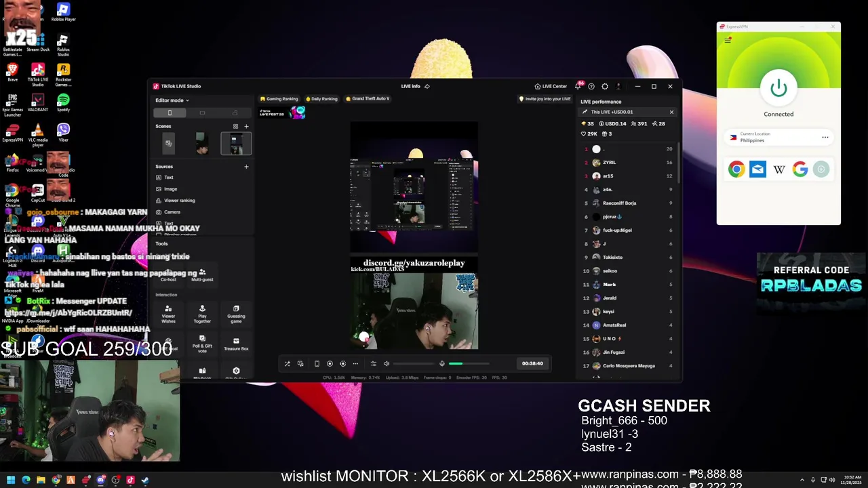The image size is (868, 488).
Task: Open the Daily Ranking tab
Action: tap(321, 99)
